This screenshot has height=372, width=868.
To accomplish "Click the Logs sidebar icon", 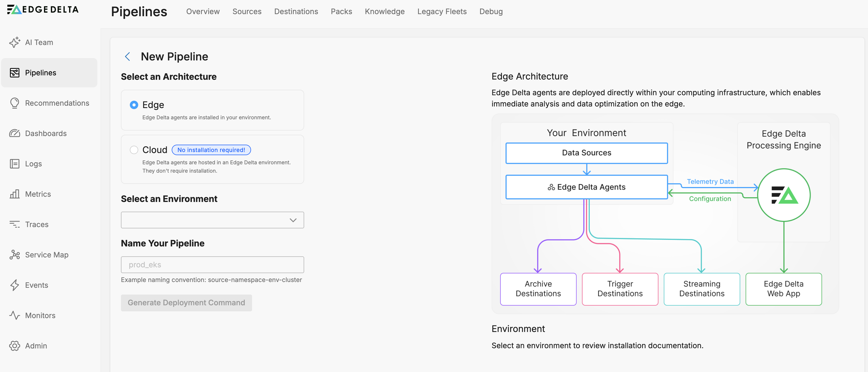I will coord(14,164).
